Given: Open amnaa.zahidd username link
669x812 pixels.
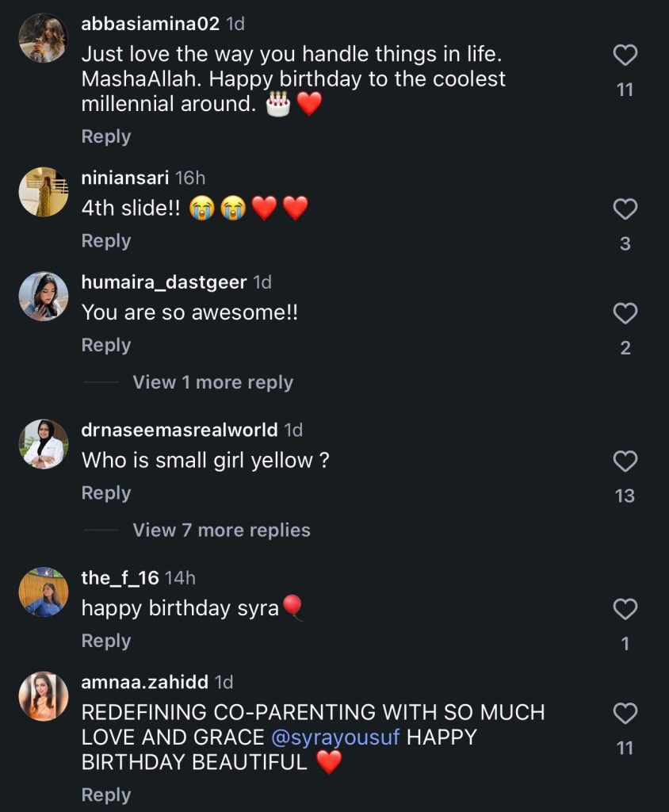Looking at the screenshot, I should click(145, 682).
